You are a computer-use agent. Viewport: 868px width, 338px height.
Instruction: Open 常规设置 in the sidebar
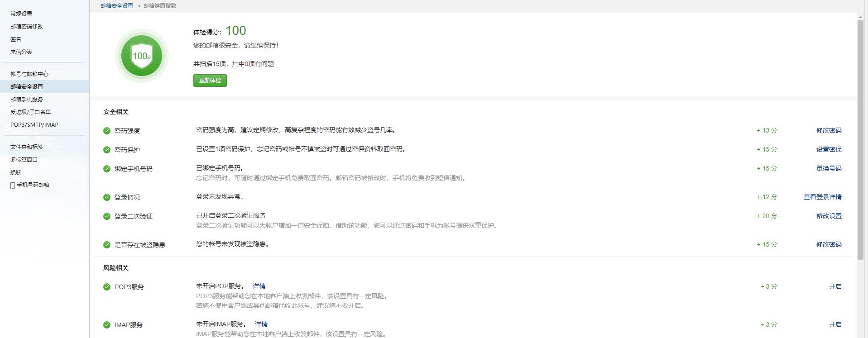click(21, 14)
